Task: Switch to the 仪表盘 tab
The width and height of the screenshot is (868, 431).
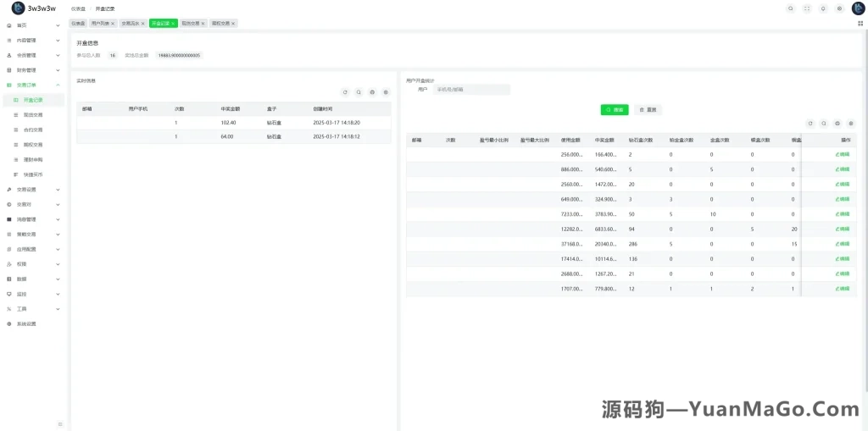Action: [78, 24]
